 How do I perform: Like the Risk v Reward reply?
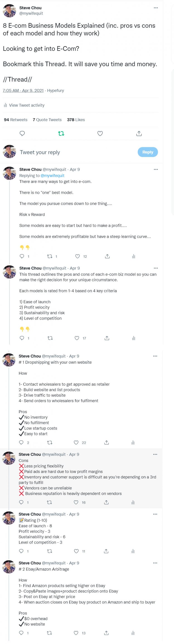point(77,256)
